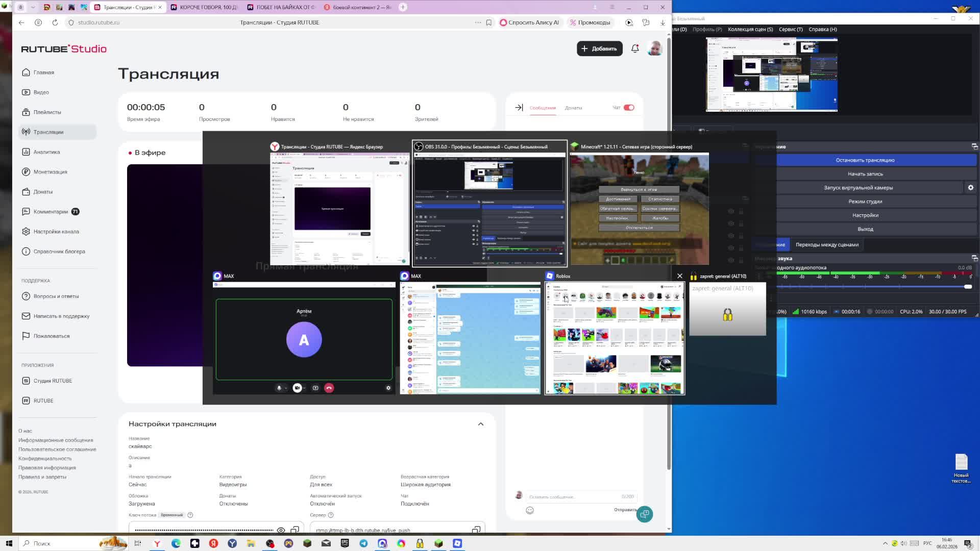Adjust the OBS audio volume slider

coord(968,287)
